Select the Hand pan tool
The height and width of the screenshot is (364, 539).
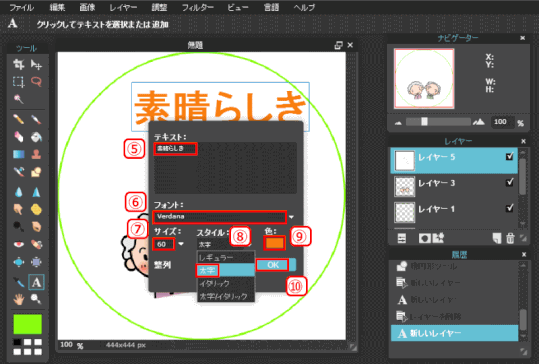pos(19,299)
